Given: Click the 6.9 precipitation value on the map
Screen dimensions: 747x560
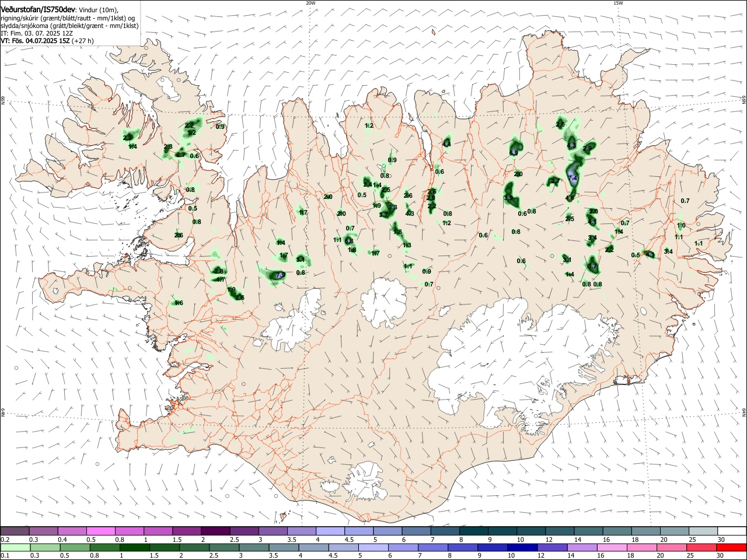Looking at the screenshot, I should pyautogui.click(x=514, y=153).
